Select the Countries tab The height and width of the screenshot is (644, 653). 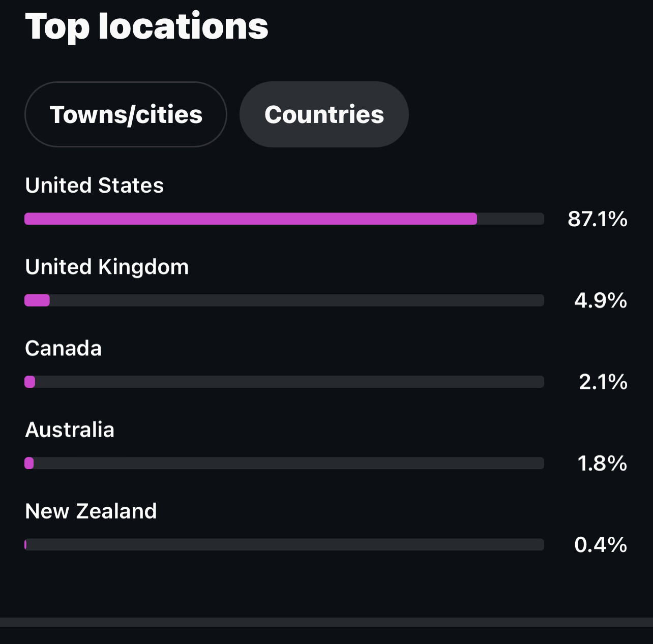coord(324,114)
